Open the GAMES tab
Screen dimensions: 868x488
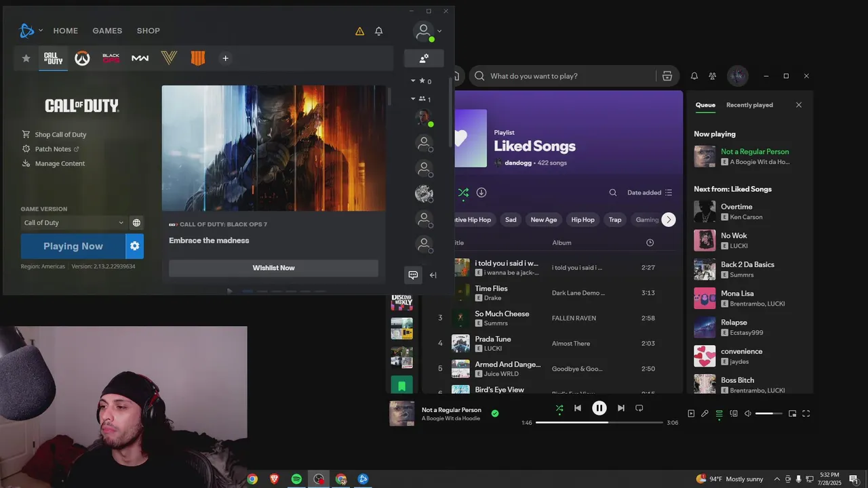click(x=107, y=30)
